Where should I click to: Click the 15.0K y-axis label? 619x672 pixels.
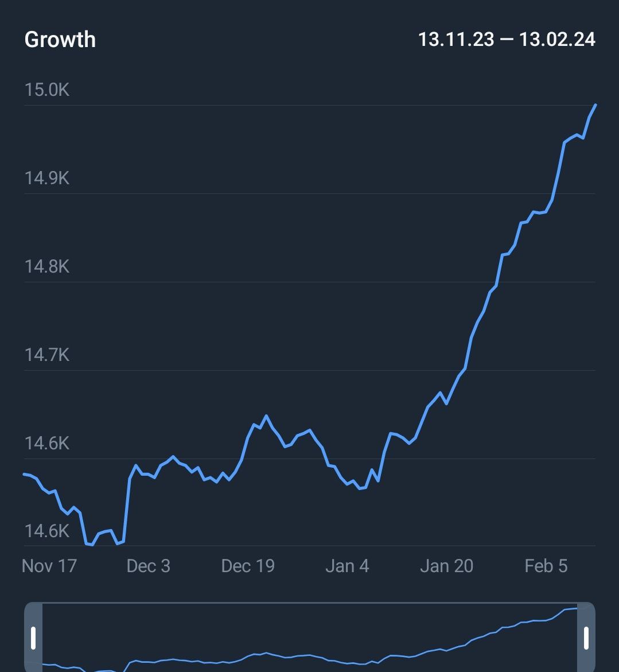[x=46, y=90]
